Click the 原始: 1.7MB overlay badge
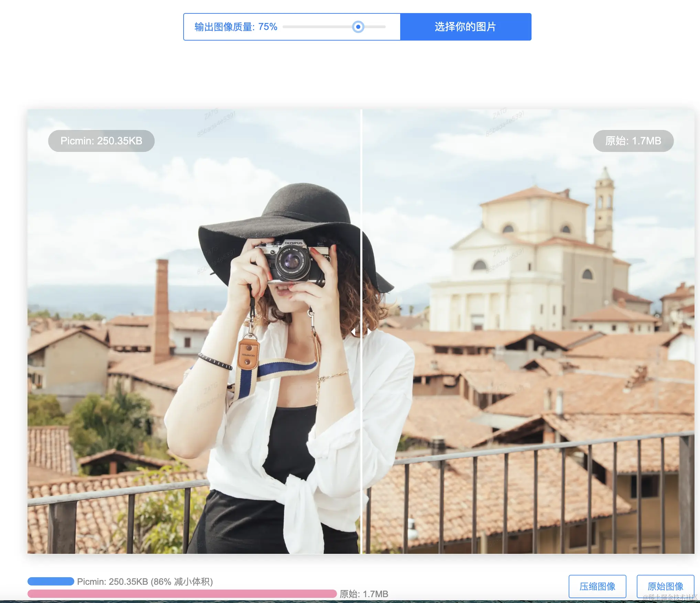This screenshot has width=700, height=603. click(633, 141)
